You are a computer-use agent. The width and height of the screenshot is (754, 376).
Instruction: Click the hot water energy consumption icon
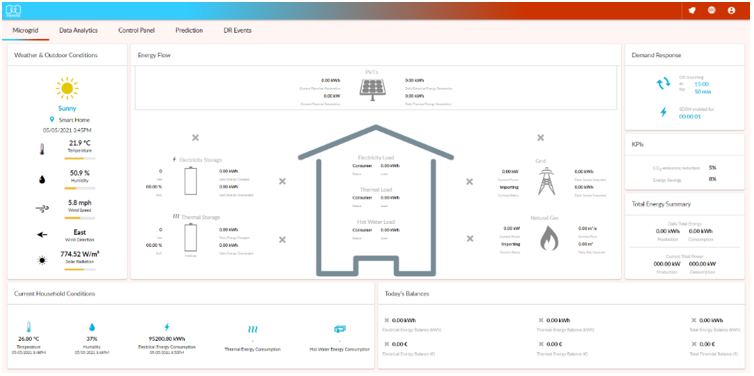339,329
